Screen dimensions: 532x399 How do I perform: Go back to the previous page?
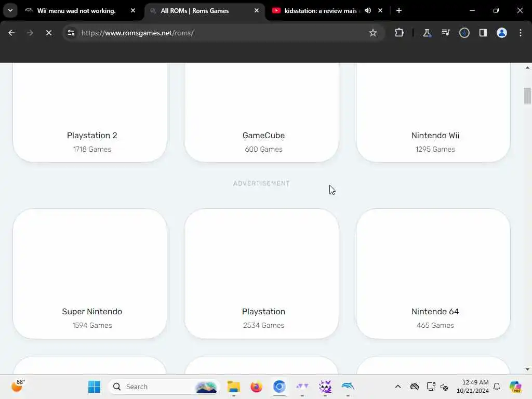11,33
